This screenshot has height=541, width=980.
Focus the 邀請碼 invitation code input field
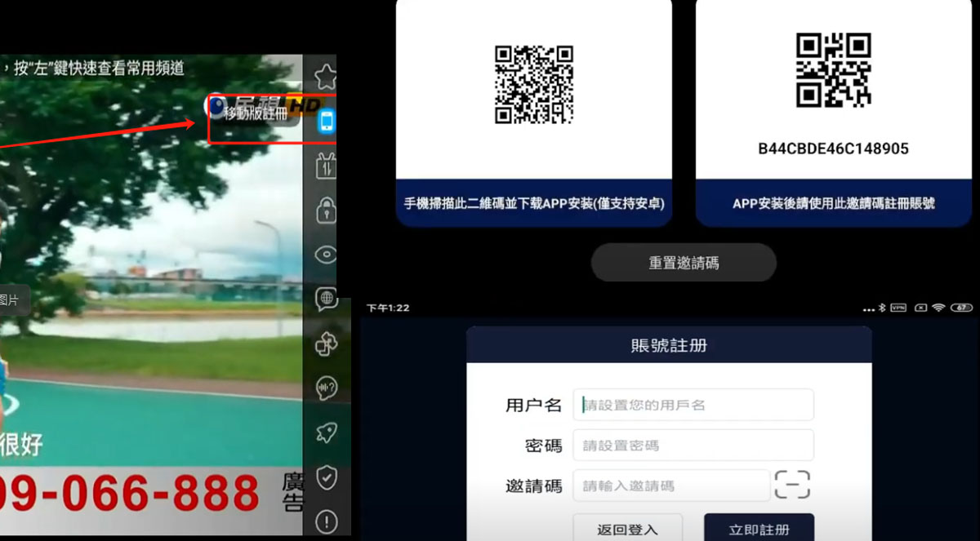click(671, 486)
